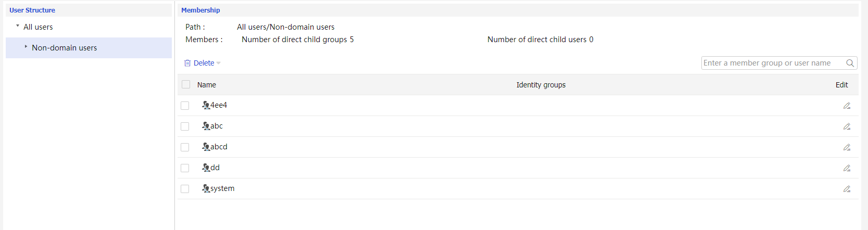
Task: Check the box for the system group
Action: tap(185, 189)
